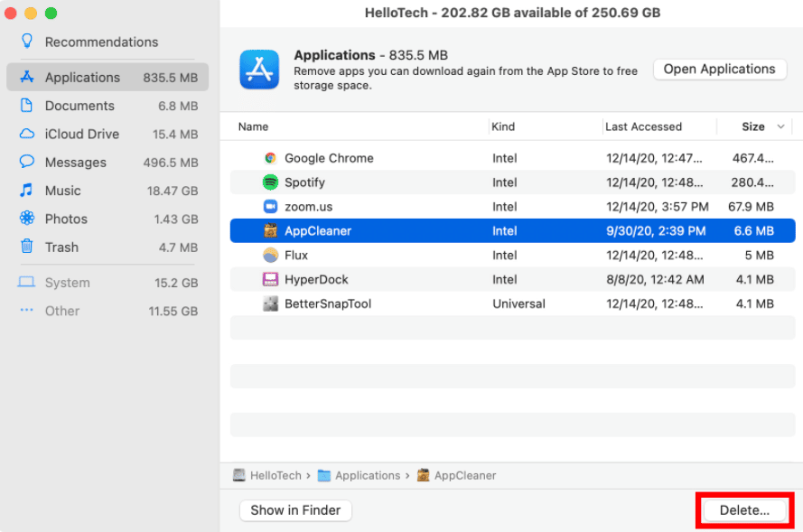Click the Flux app icon

[x=270, y=255]
